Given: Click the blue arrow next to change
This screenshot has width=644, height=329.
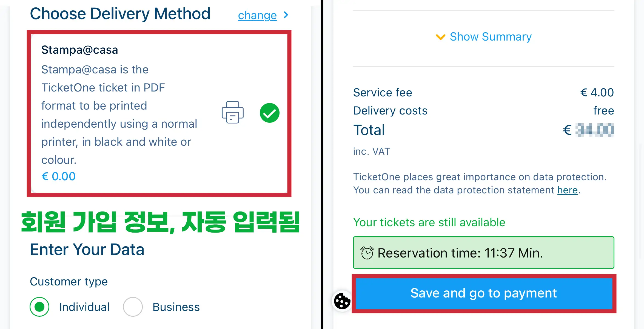Looking at the screenshot, I should [x=286, y=15].
